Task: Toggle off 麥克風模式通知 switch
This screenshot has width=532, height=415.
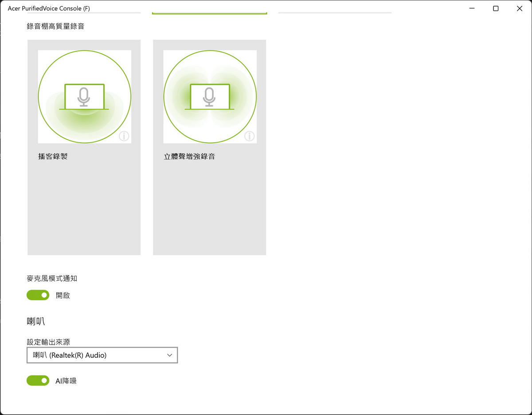Action: 38,295
